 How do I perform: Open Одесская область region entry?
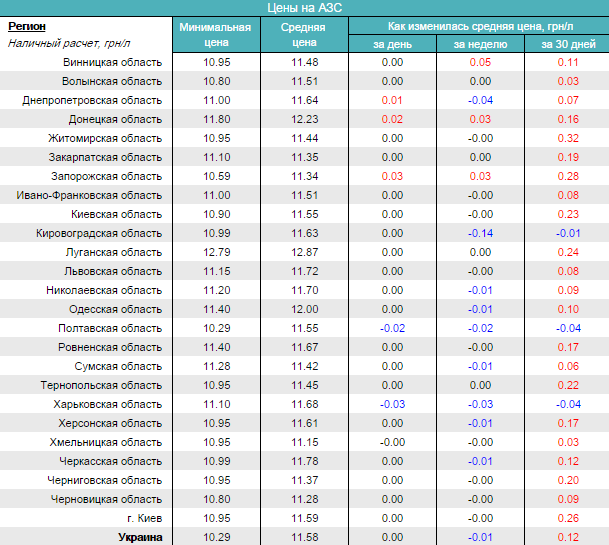116,309
